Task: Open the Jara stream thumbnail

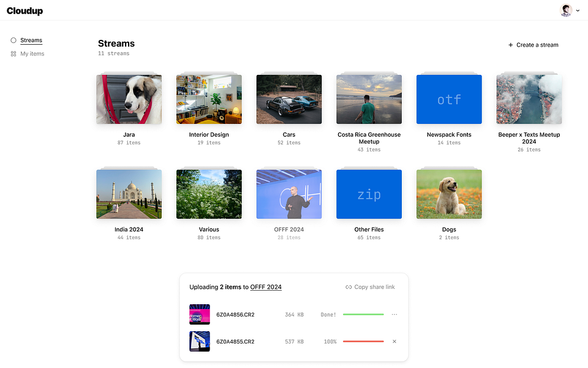Action: click(129, 99)
